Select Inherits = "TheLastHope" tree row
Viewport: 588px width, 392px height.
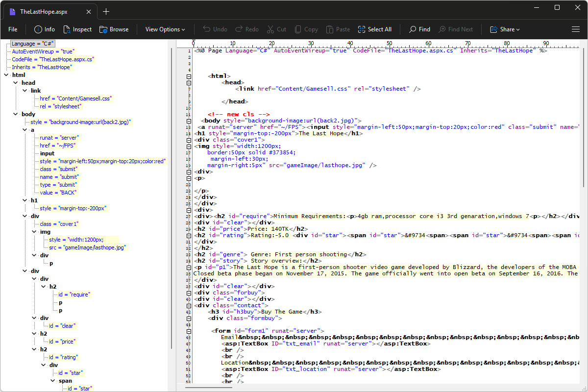pyautogui.click(x=41, y=67)
